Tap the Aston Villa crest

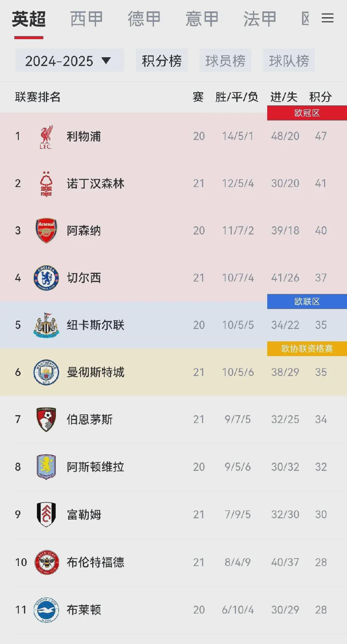pyautogui.click(x=46, y=467)
